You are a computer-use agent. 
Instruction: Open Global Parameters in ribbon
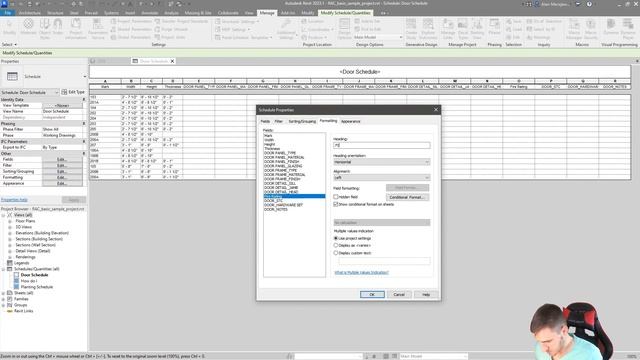(131, 37)
